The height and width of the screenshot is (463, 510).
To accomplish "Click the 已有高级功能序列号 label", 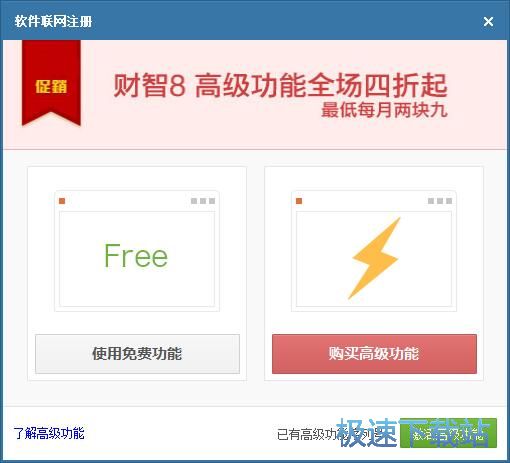I will tap(328, 434).
